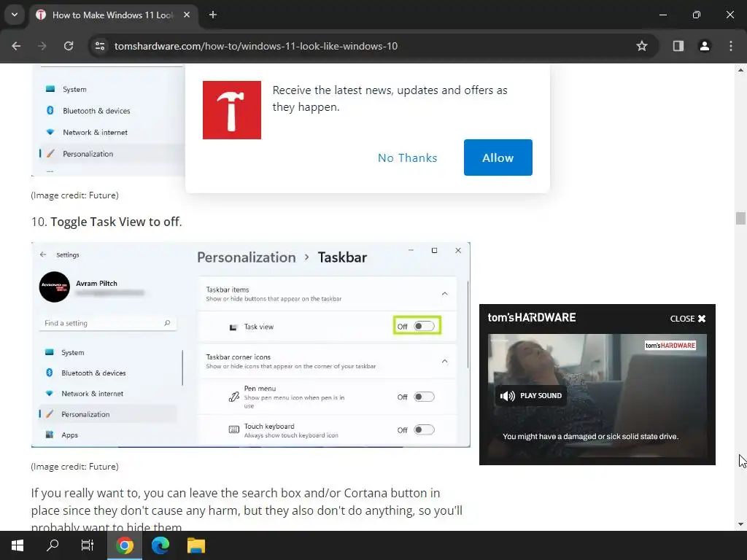This screenshot has height=560, width=747.
Task: Open Chrome's three-dot menu
Action: point(731,46)
